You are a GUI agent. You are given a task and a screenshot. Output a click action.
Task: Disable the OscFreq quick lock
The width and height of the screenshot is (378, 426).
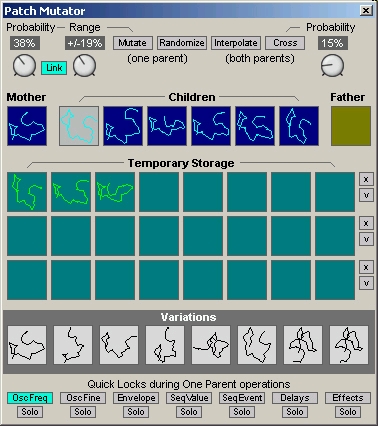pyautogui.click(x=30, y=398)
